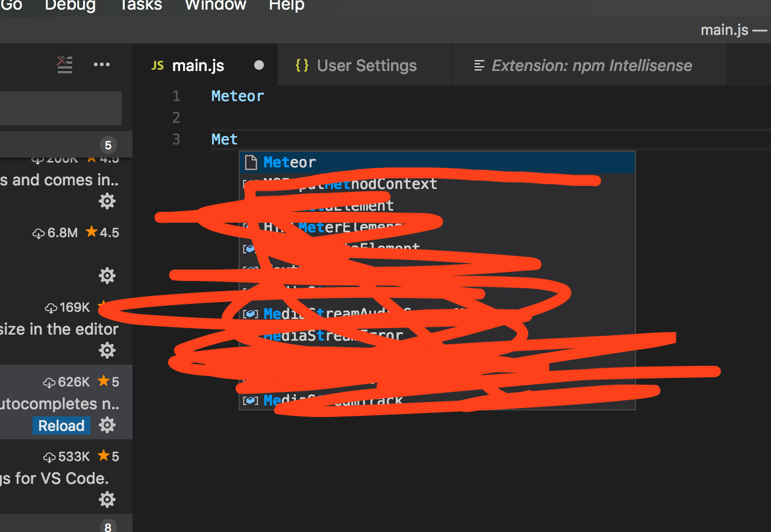Click the file icon beside the Meteor suggestion
Image resolution: width=771 pixels, height=532 pixels.
[x=250, y=162]
